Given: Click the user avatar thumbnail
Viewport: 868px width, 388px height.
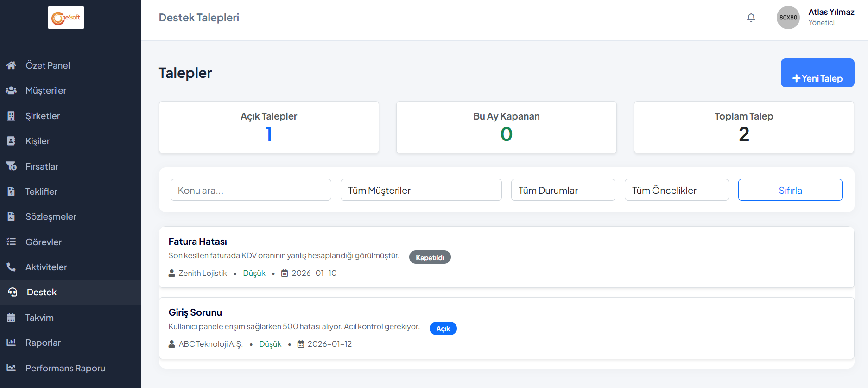Looking at the screenshot, I should click(x=788, y=18).
